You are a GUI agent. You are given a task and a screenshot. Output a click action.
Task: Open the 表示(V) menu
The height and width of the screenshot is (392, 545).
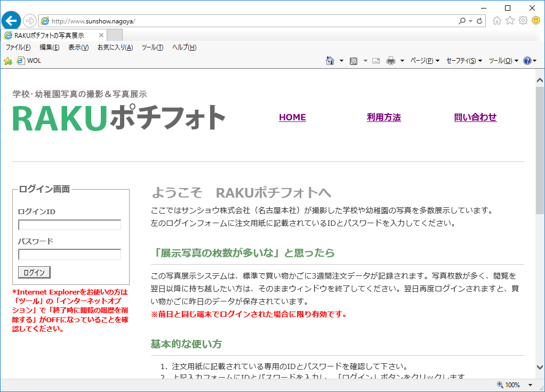coord(78,47)
